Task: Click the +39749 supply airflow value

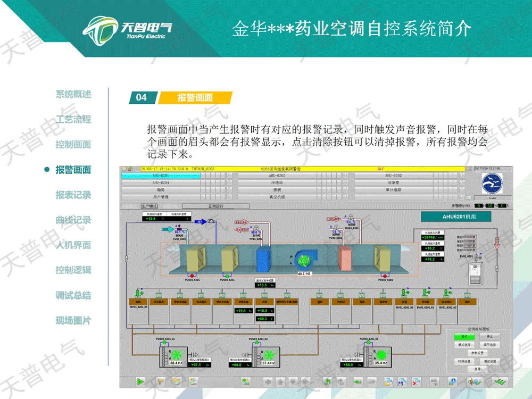Action: pyautogui.click(x=433, y=237)
